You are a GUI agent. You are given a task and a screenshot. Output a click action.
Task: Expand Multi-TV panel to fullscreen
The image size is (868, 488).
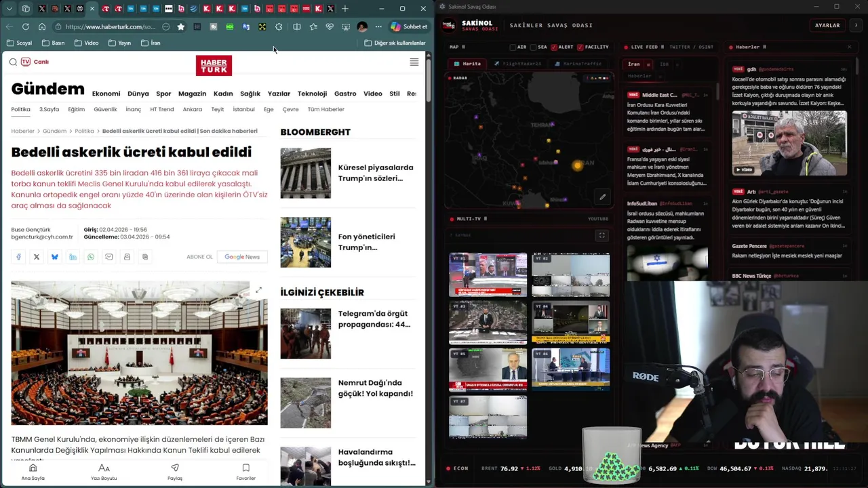(601, 235)
